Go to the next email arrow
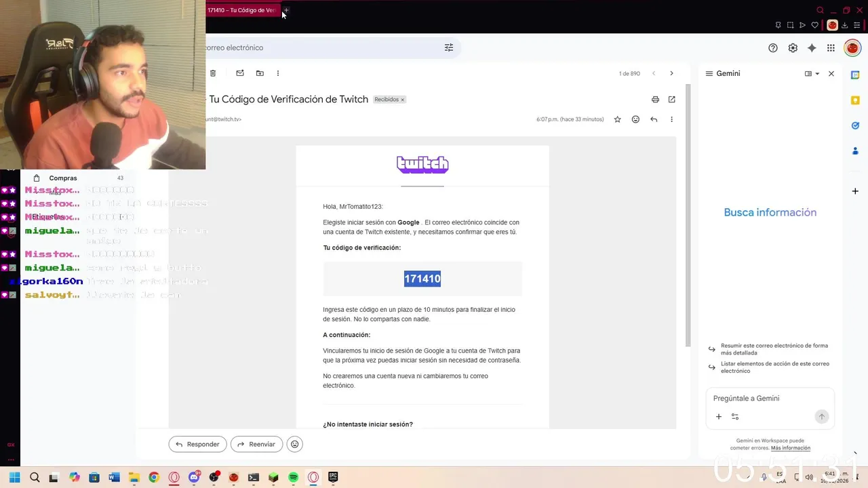The width and height of the screenshot is (868, 488). click(671, 73)
